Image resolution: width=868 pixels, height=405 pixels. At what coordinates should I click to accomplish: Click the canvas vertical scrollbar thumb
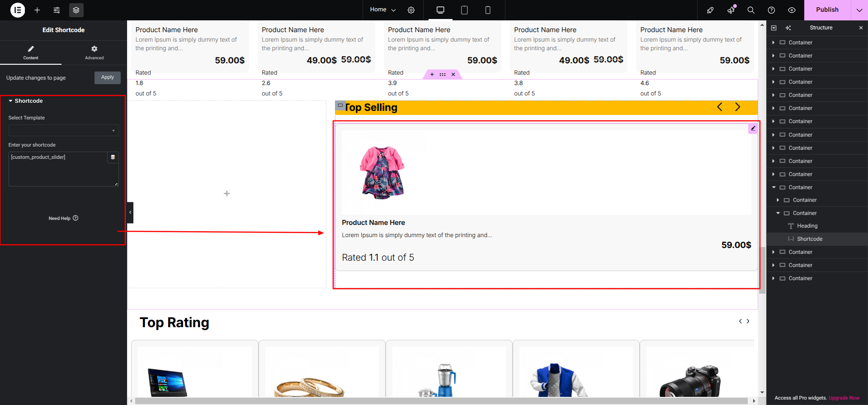(762, 271)
